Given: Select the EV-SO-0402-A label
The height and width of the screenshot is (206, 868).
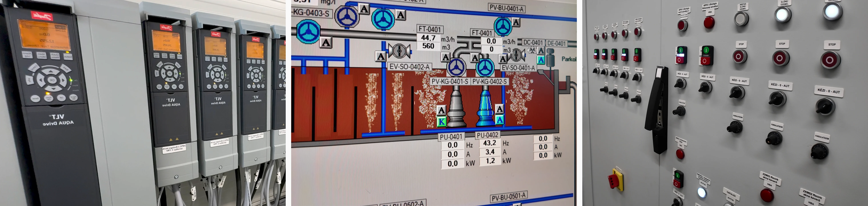Looking at the screenshot, I should pyautogui.click(x=409, y=67).
